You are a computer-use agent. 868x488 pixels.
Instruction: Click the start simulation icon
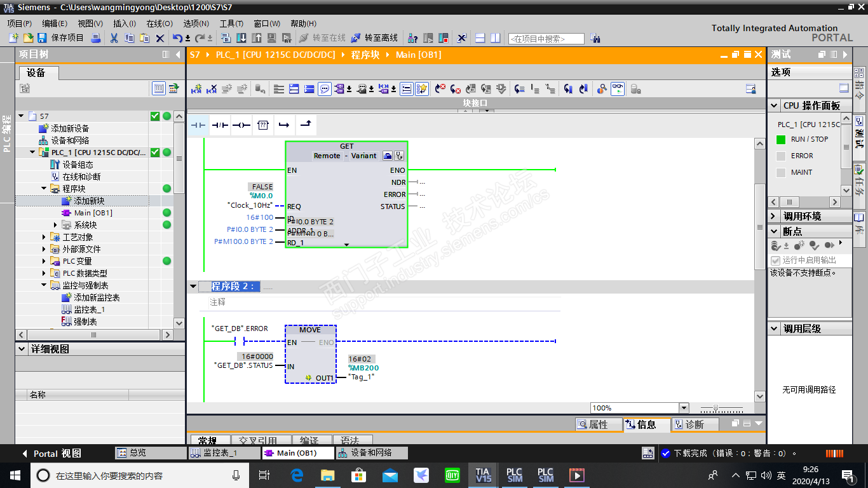tap(272, 38)
